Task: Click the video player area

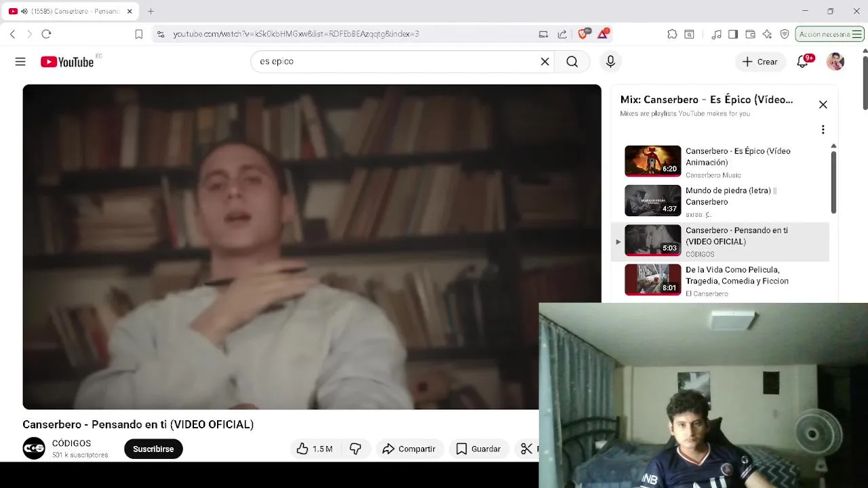Action: pos(312,247)
